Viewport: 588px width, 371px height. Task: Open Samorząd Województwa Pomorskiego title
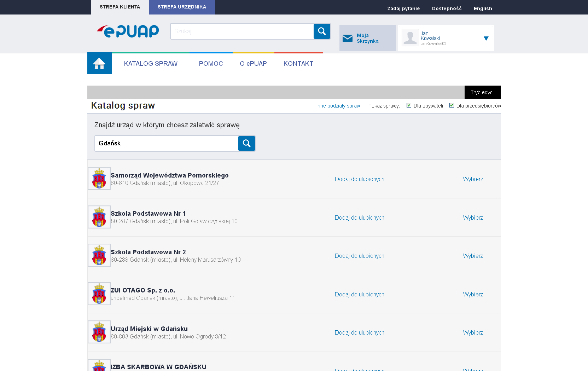click(170, 175)
